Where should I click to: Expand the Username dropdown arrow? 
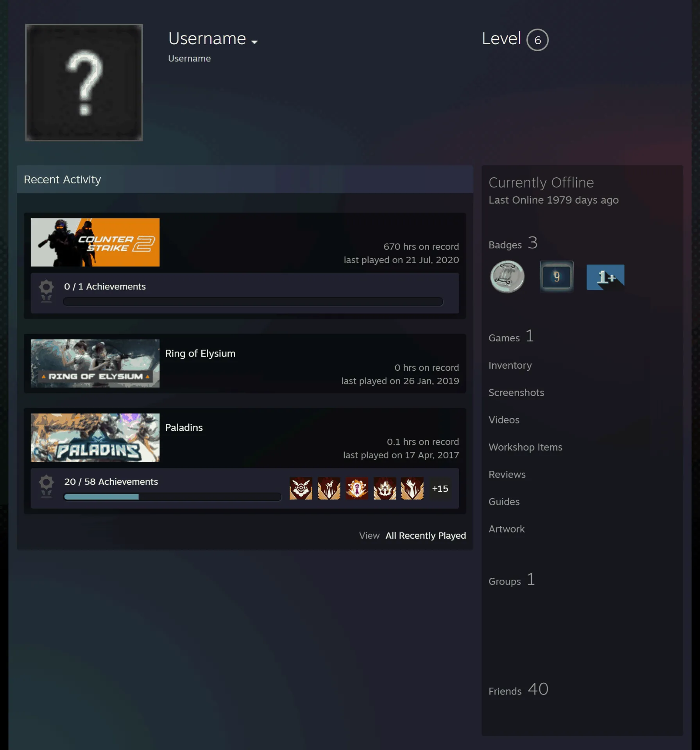tap(254, 42)
